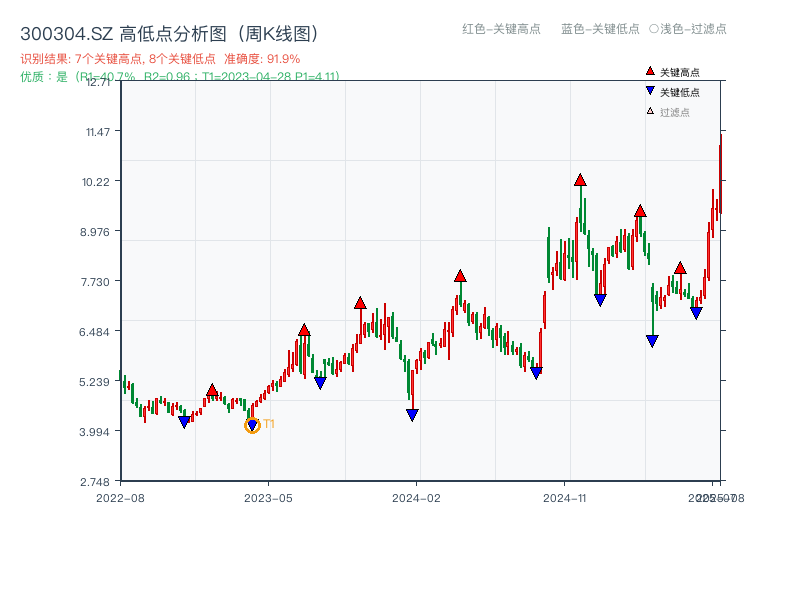
Task: Click the blue low marker near 6.25 in 2025
Action: 652,341
